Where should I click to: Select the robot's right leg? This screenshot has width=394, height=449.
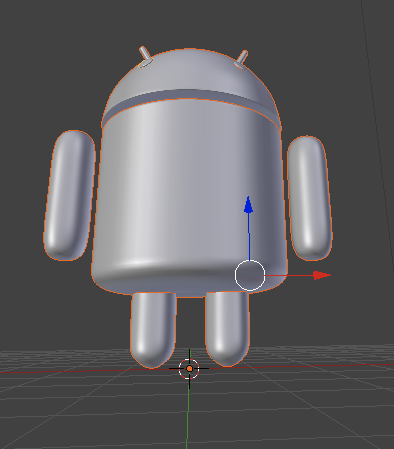coord(227,328)
